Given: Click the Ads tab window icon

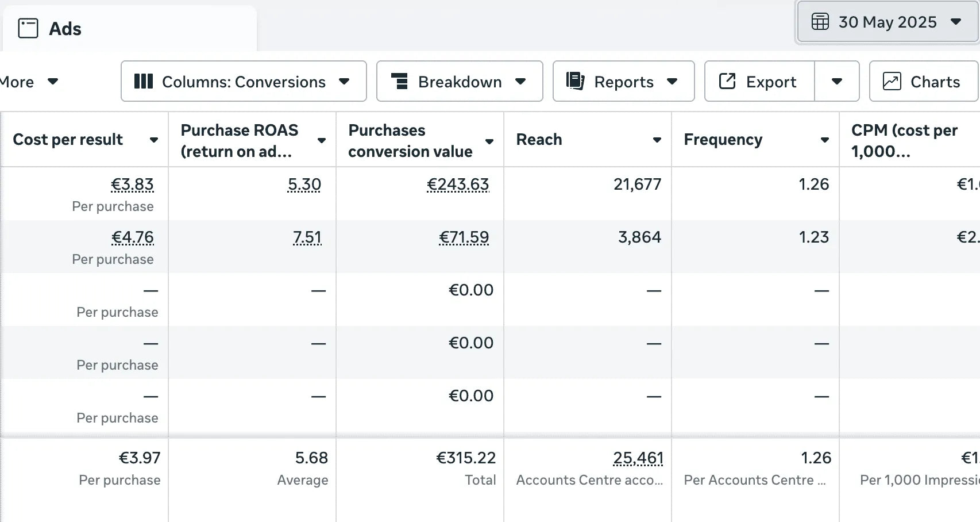Looking at the screenshot, I should click(x=28, y=28).
